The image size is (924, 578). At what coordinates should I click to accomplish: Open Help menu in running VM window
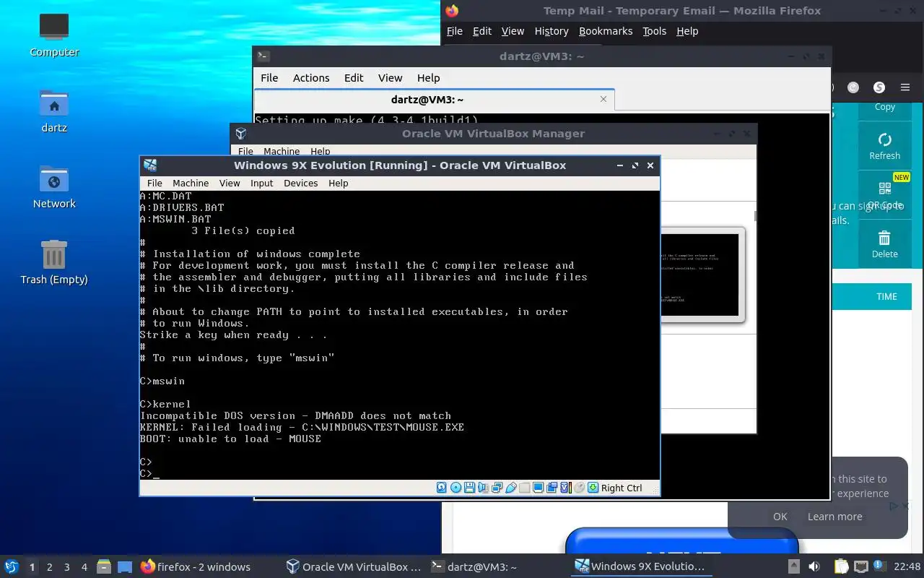338,183
